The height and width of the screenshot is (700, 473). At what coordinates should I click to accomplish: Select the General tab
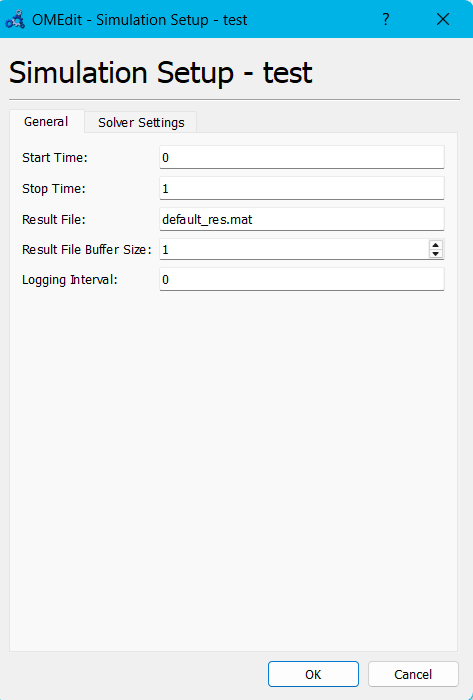pos(46,121)
